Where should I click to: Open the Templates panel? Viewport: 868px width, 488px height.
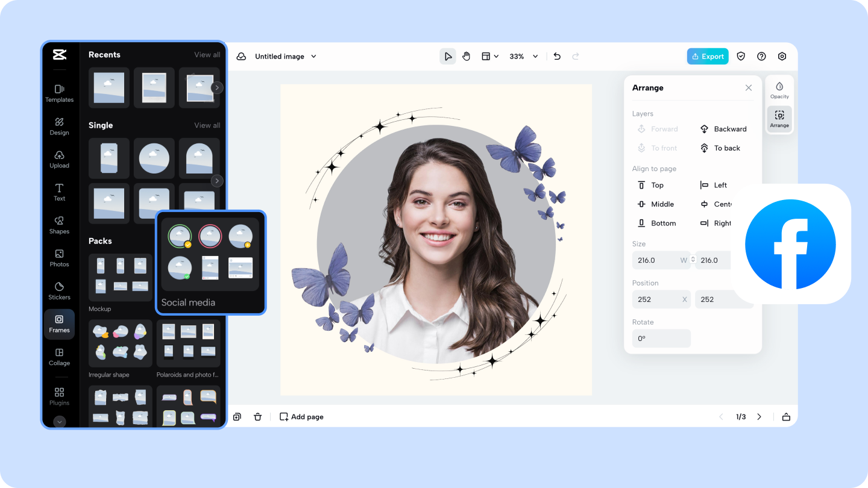click(59, 93)
